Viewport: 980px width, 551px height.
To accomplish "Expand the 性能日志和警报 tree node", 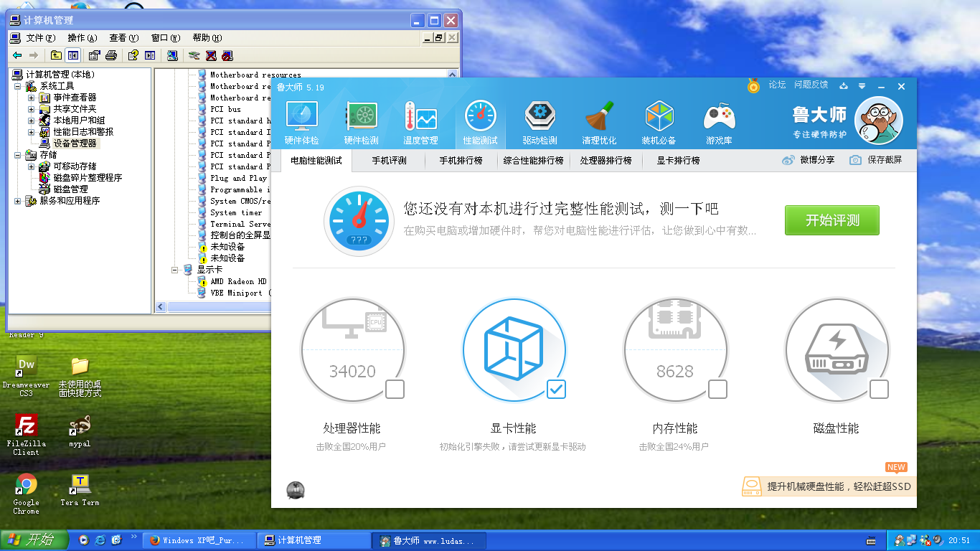I will [31, 132].
